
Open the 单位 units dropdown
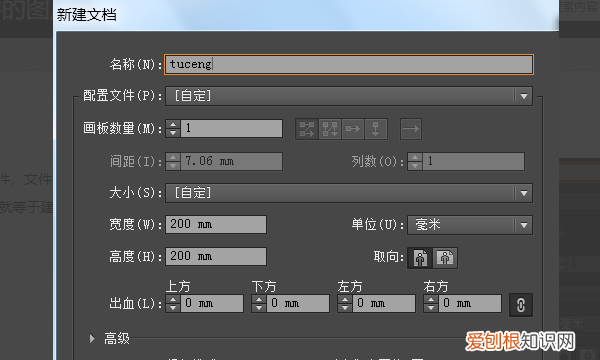pyautogui.click(x=470, y=225)
